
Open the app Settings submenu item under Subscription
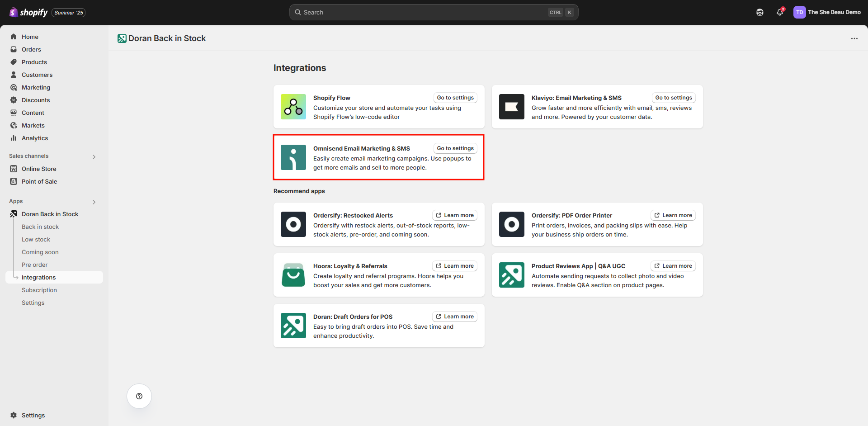(33, 303)
